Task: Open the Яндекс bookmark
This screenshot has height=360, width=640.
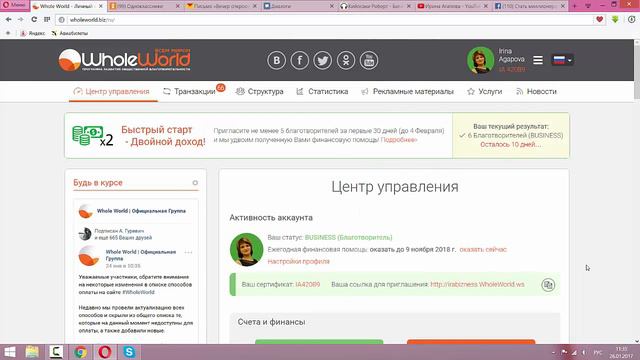Action: tap(33, 33)
